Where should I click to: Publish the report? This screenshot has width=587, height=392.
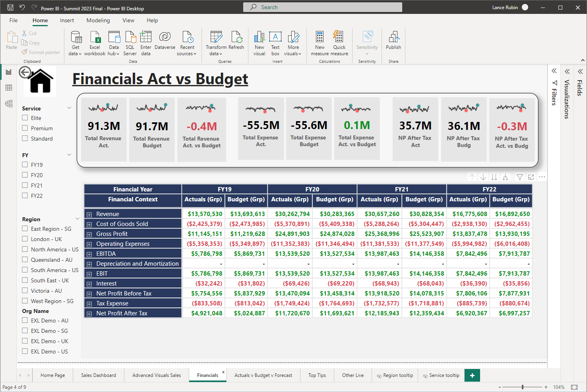(393, 41)
